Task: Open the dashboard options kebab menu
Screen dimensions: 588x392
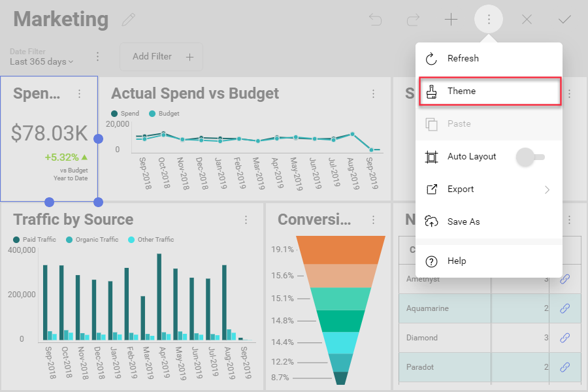Action: [x=489, y=19]
